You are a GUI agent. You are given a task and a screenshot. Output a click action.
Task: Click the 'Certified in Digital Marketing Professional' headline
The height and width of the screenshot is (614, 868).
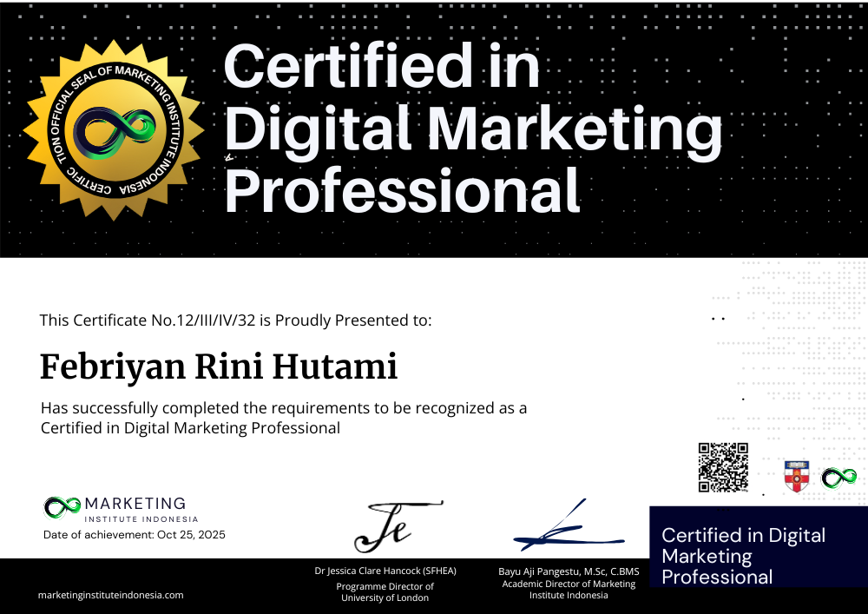point(473,129)
